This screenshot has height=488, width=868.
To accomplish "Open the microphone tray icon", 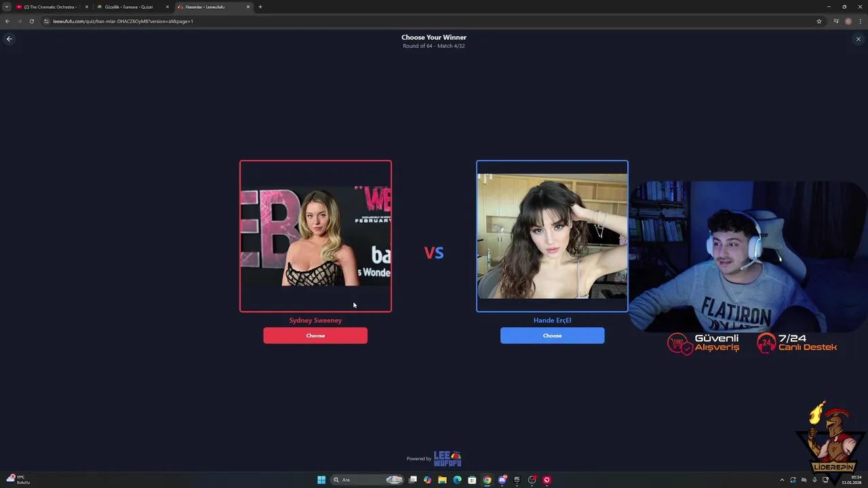I will point(814,480).
